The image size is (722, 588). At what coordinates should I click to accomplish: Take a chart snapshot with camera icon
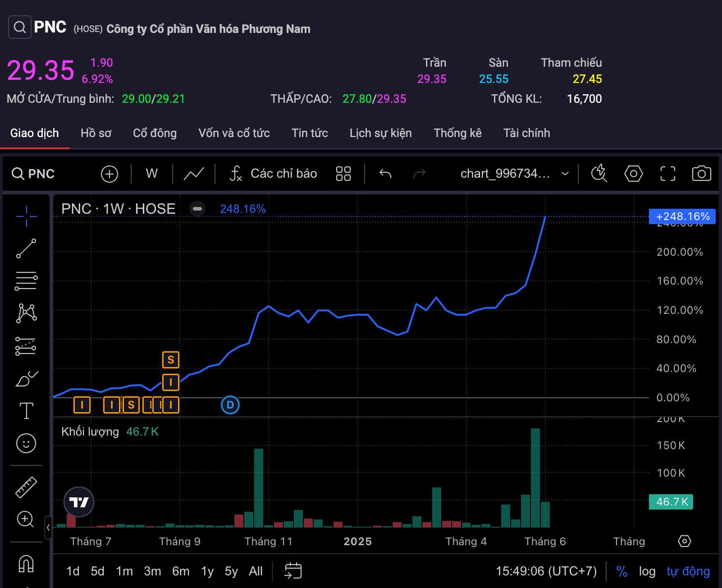tap(701, 174)
